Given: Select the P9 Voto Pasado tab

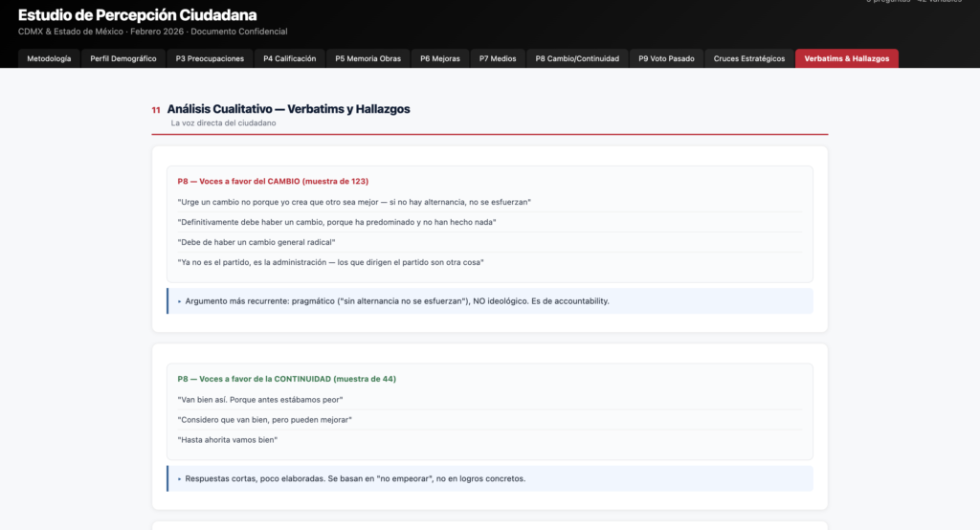Looking at the screenshot, I should 665,58.
